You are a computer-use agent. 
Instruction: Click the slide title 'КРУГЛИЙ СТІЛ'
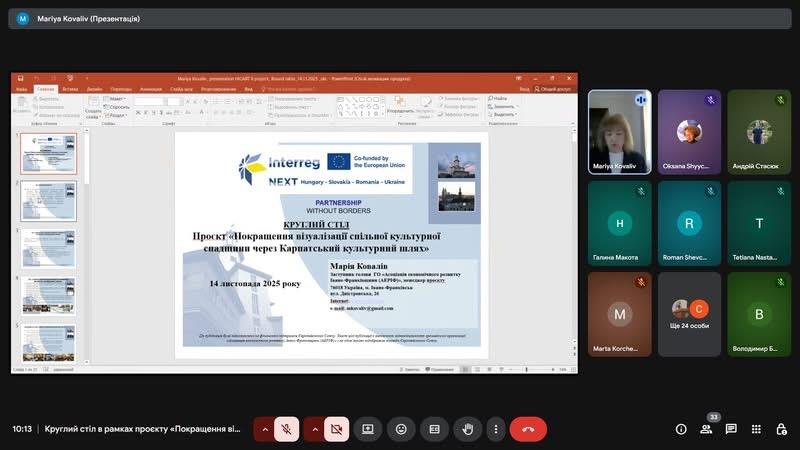316,224
